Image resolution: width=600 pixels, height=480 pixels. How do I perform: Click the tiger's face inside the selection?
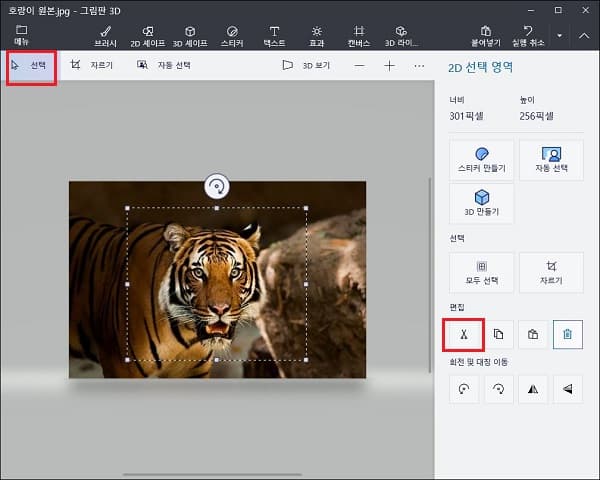click(216, 283)
